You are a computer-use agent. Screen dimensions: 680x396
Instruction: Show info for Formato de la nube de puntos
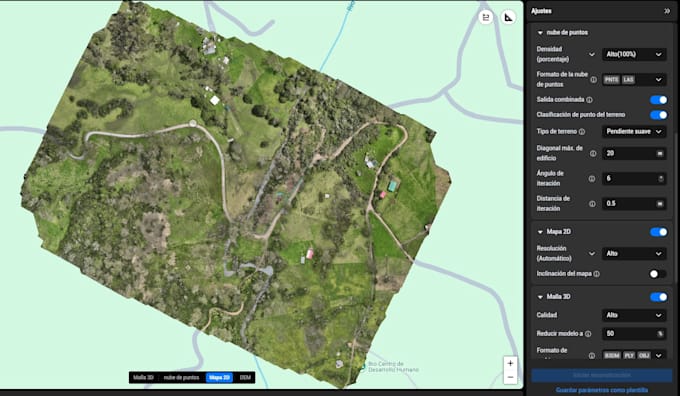click(593, 80)
